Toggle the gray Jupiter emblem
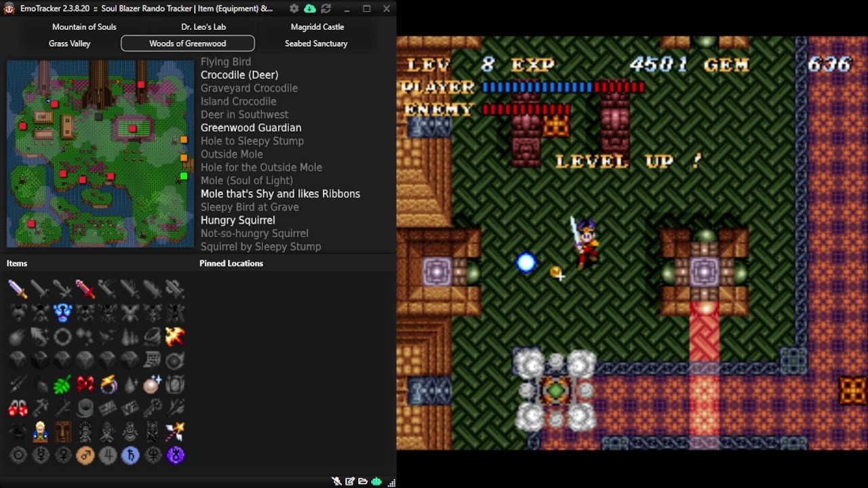 (107, 455)
